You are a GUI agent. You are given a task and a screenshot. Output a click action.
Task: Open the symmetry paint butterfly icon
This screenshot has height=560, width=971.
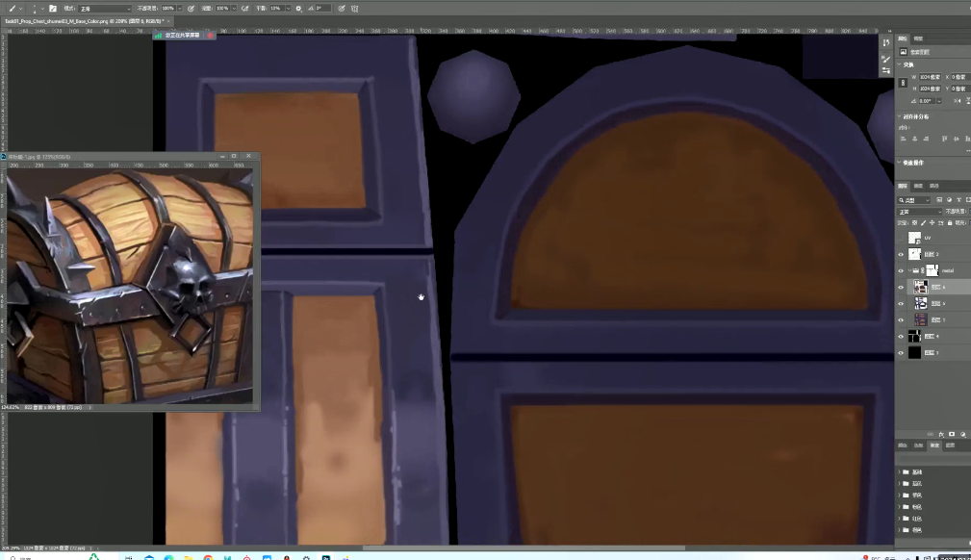[x=355, y=9]
